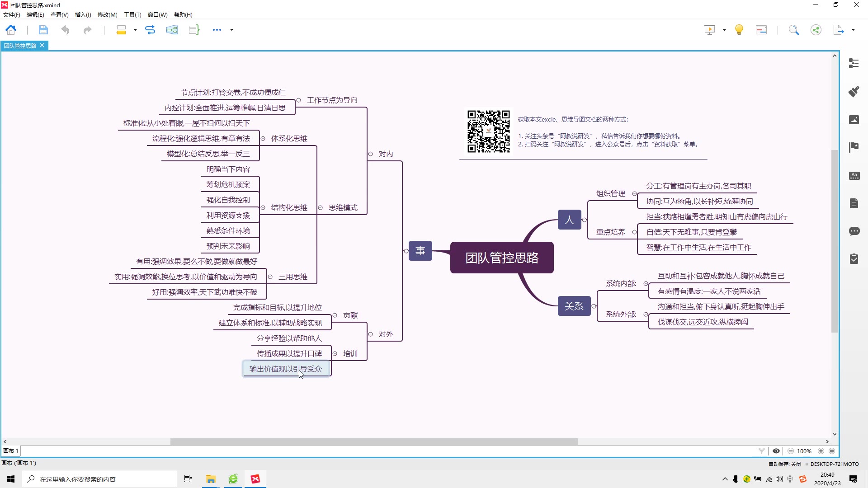The width and height of the screenshot is (868, 488).
Task: Zoom in with plus button
Action: click(x=821, y=451)
